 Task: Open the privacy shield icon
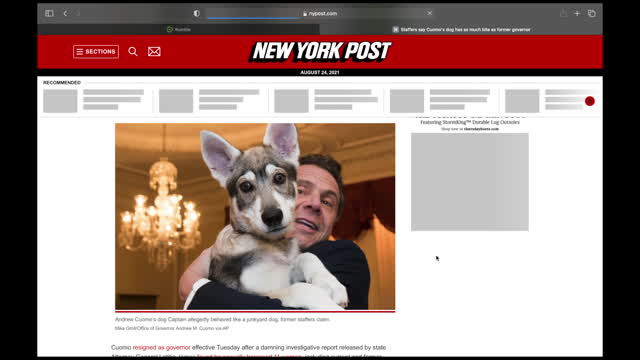[x=197, y=13]
